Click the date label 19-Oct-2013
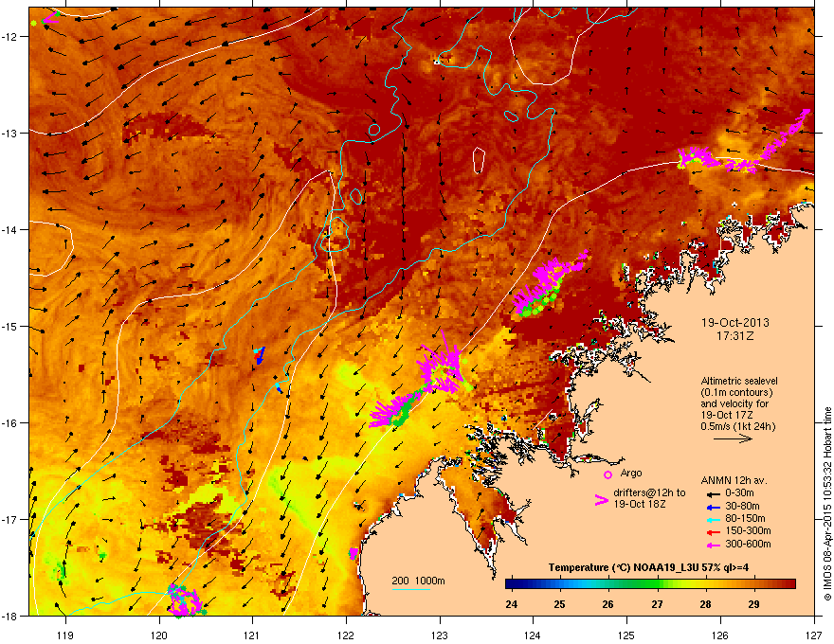 tap(735, 323)
